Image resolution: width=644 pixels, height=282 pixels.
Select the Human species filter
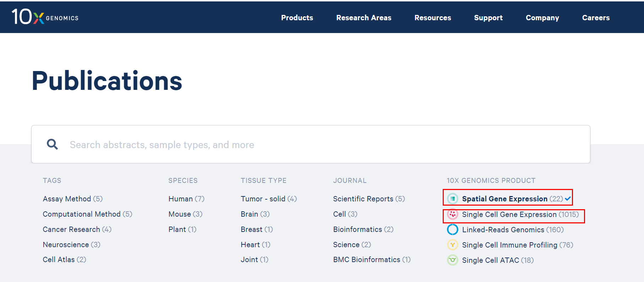[186, 199]
